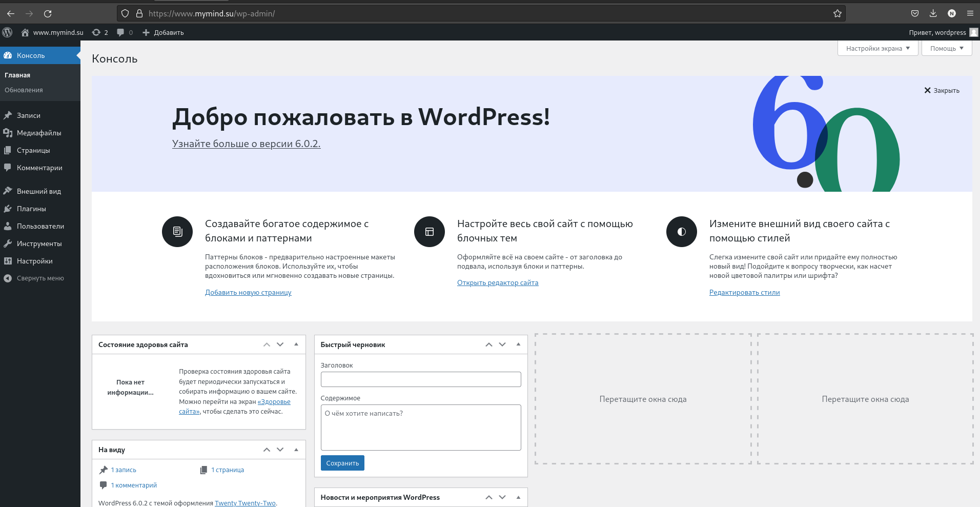This screenshot has height=507, width=980.
Task: Close welcome panel via Закрыть
Action: (942, 90)
